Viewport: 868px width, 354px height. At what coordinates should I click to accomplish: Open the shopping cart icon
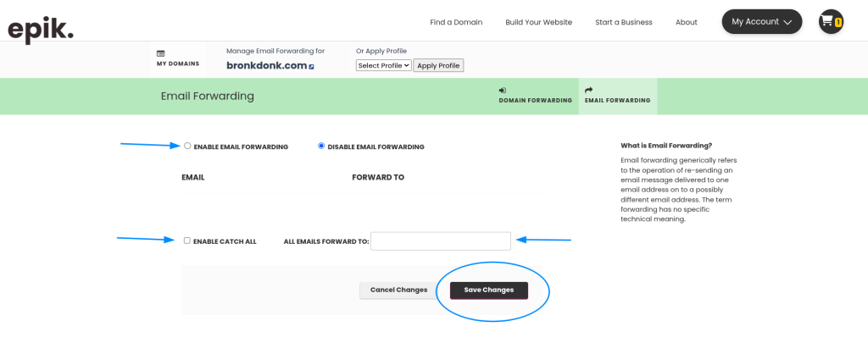coord(827,21)
